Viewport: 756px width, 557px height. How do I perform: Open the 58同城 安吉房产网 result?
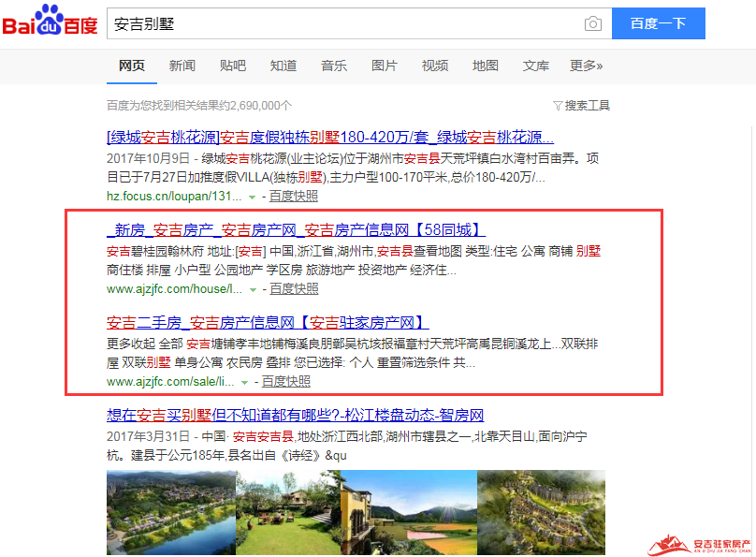pyautogui.click(x=296, y=230)
